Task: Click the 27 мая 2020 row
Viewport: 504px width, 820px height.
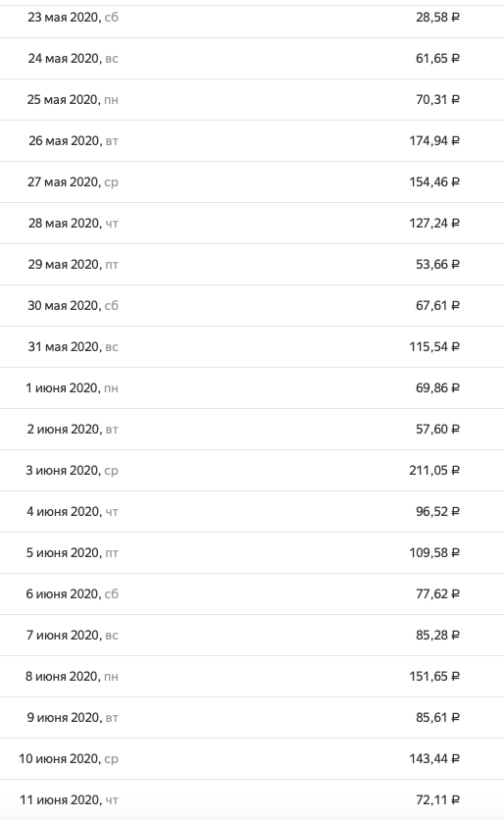Action: coord(252,182)
